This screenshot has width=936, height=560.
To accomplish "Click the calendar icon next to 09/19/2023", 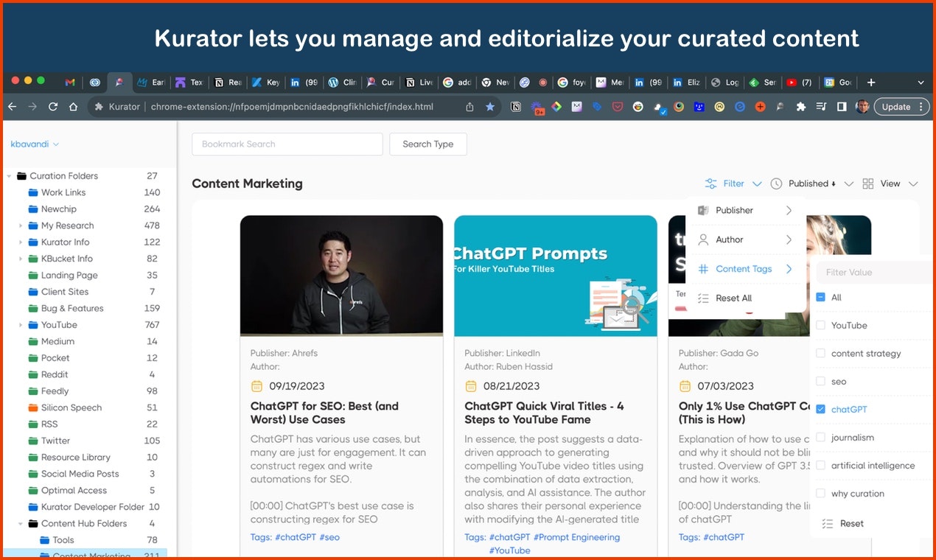I will click(x=256, y=386).
